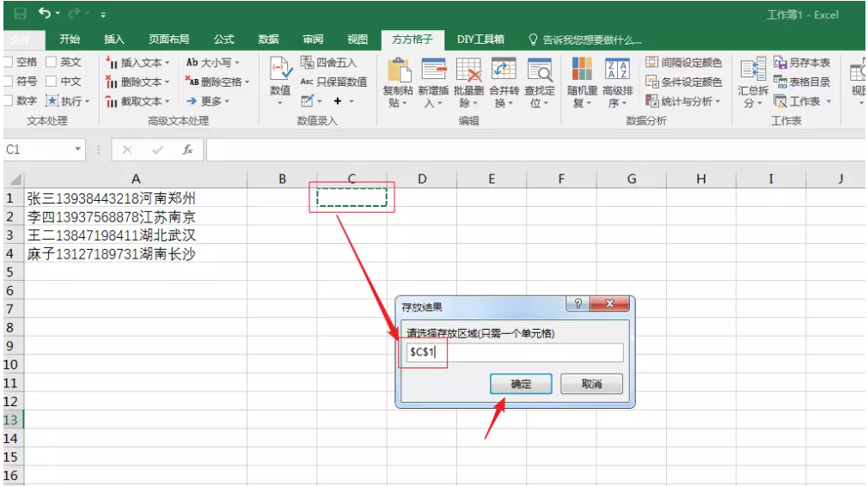Toggle the 中文 checkbox

pyautogui.click(x=51, y=82)
